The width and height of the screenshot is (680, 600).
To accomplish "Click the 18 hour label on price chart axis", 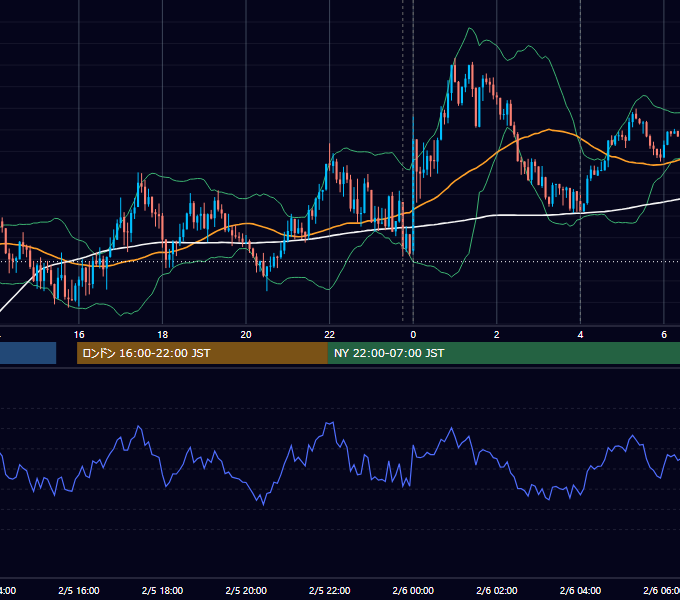I will click(163, 335).
